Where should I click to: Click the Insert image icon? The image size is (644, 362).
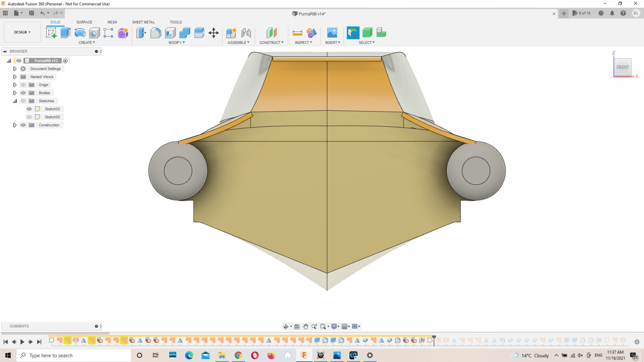click(x=332, y=33)
